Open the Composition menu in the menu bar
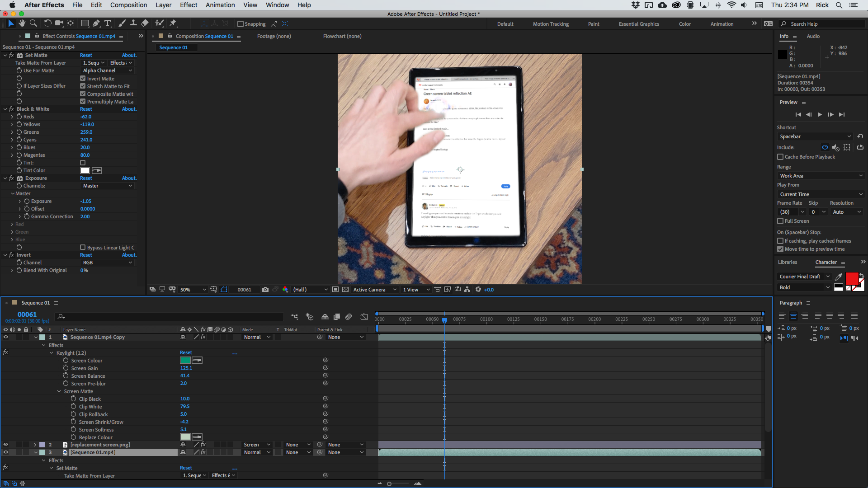 point(128,5)
